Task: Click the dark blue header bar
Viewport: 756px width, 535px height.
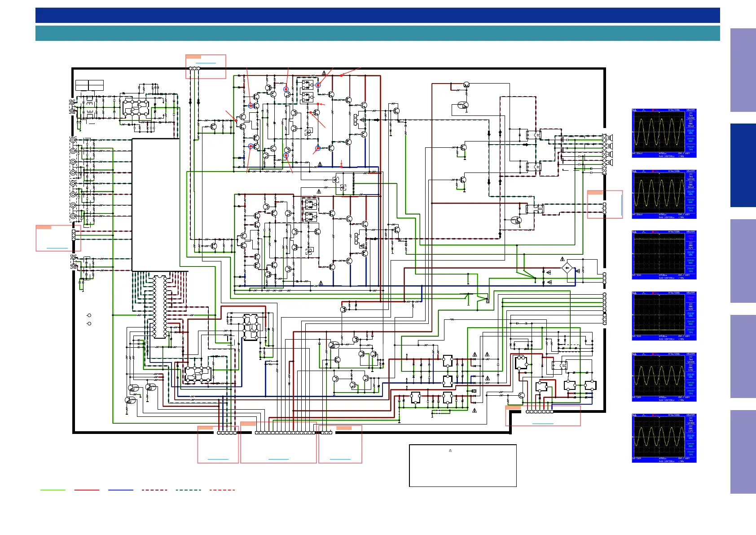Action: (378, 15)
